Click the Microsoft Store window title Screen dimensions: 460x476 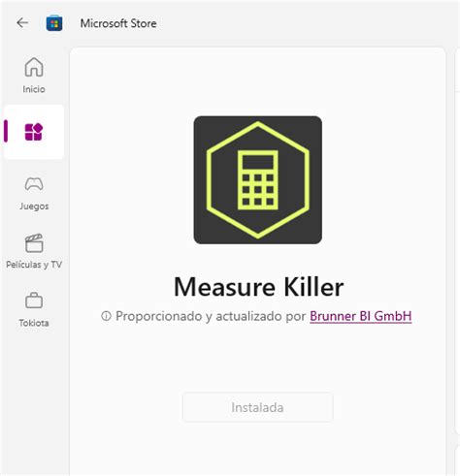pos(118,23)
